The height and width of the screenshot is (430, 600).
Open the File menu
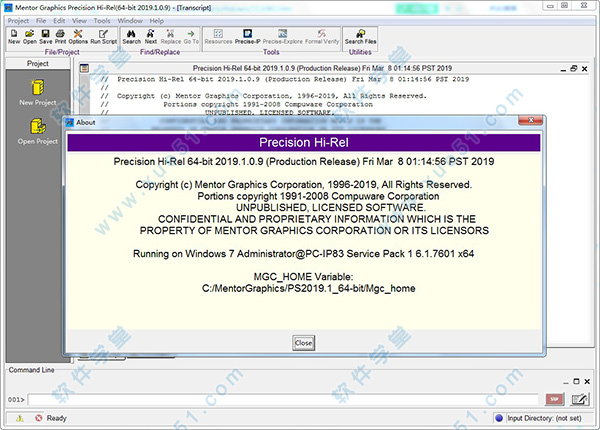41,21
